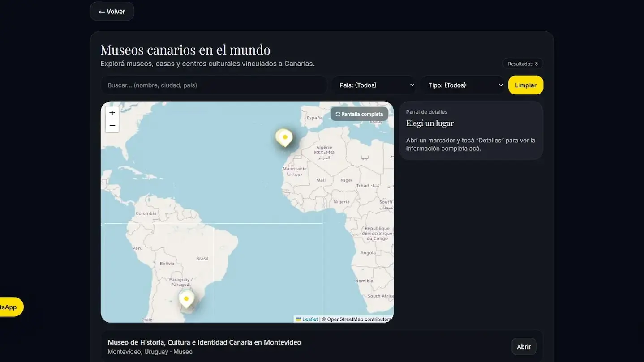Image resolution: width=644 pixels, height=362 pixels.
Task: Click the map zoom out minus button
Action: click(x=112, y=126)
